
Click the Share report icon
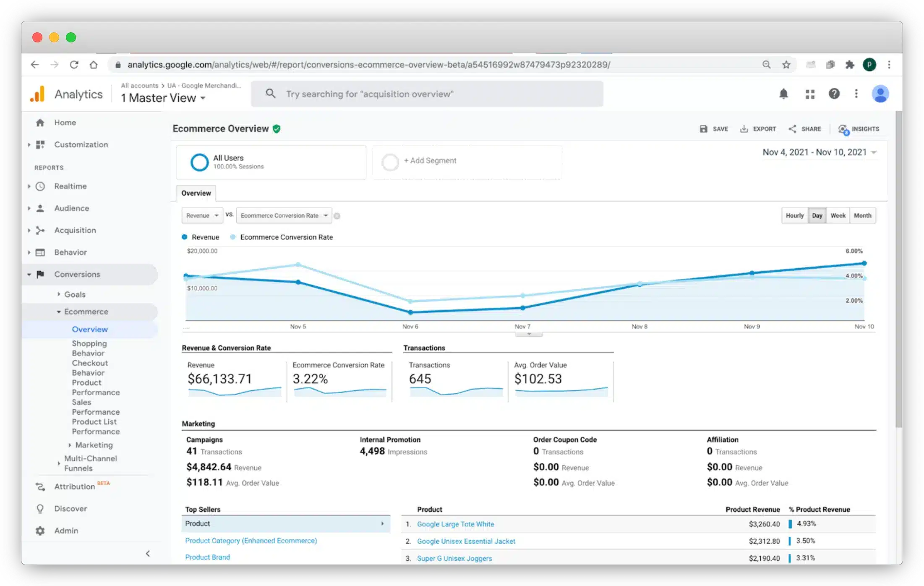point(792,129)
